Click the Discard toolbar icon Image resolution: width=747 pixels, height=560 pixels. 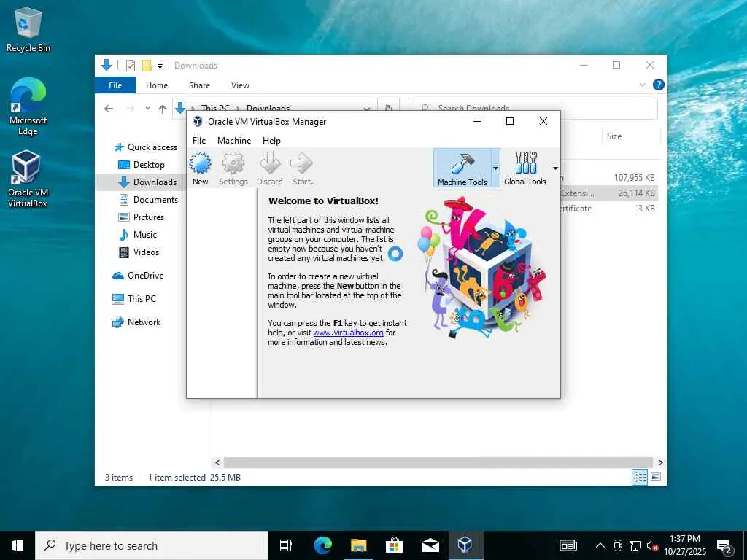[x=270, y=168]
